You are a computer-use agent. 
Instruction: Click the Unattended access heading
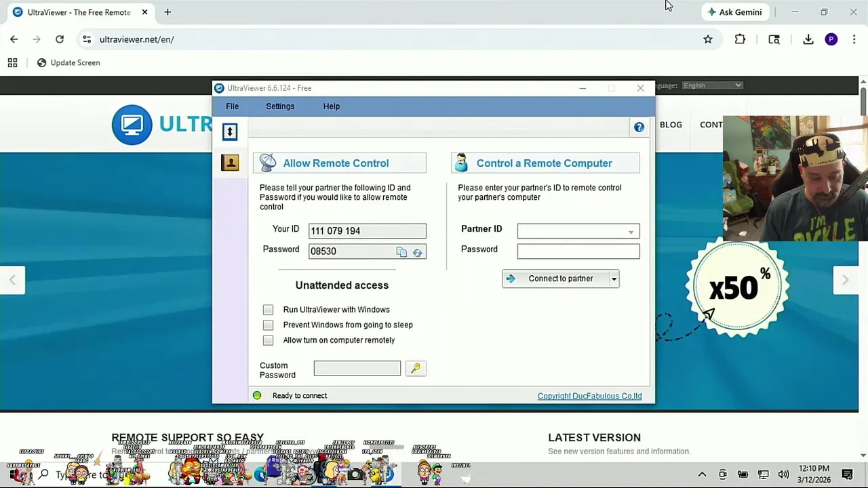tap(342, 285)
